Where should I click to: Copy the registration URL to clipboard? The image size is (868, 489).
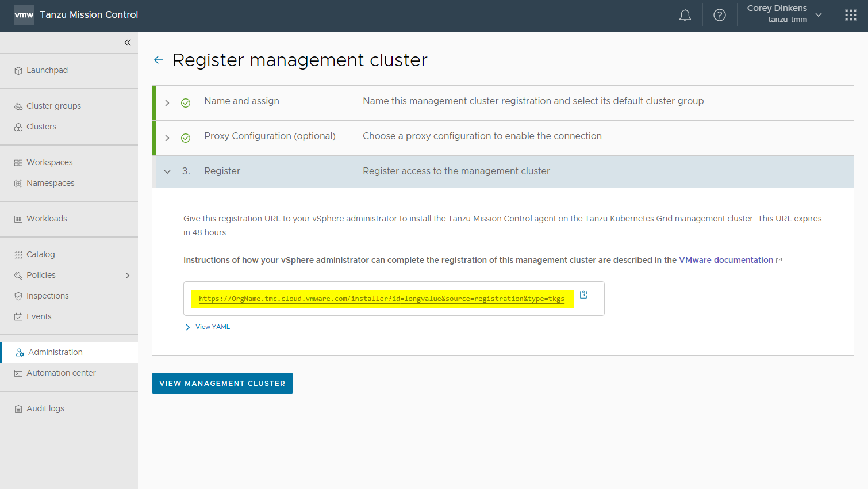[x=583, y=295]
